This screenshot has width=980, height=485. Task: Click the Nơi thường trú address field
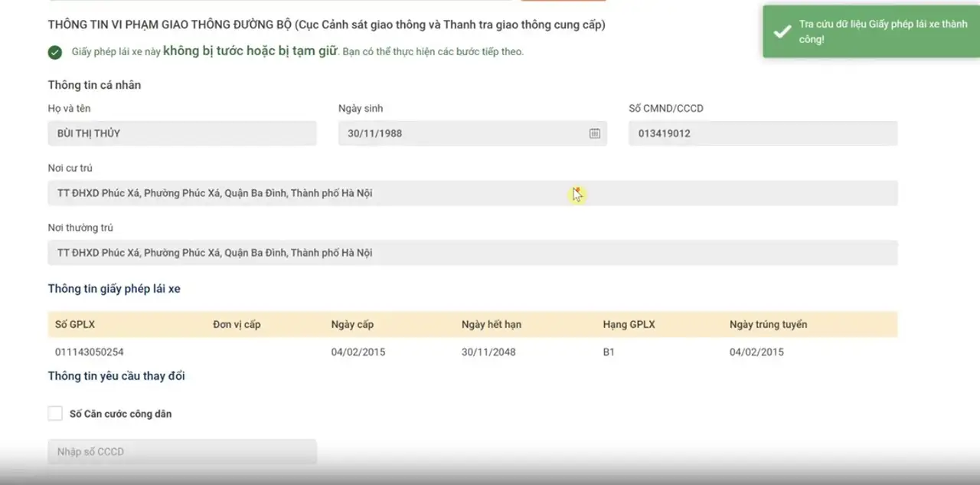coord(472,253)
